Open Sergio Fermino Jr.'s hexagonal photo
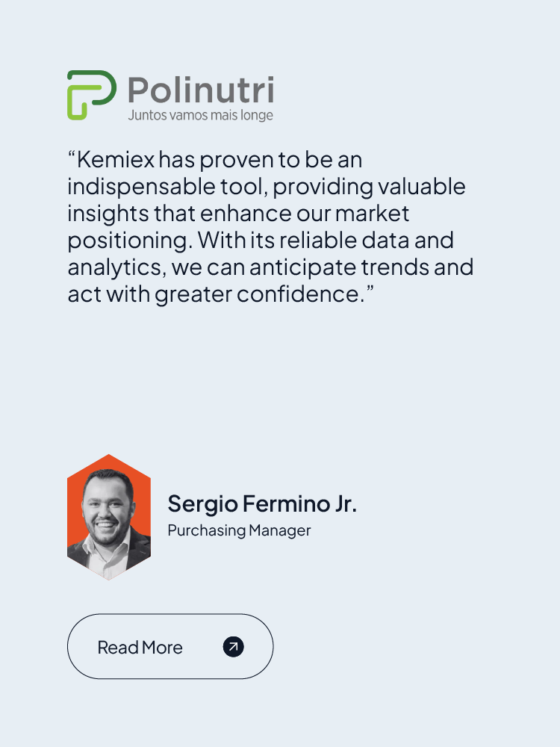This screenshot has width=560, height=747. click(109, 518)
